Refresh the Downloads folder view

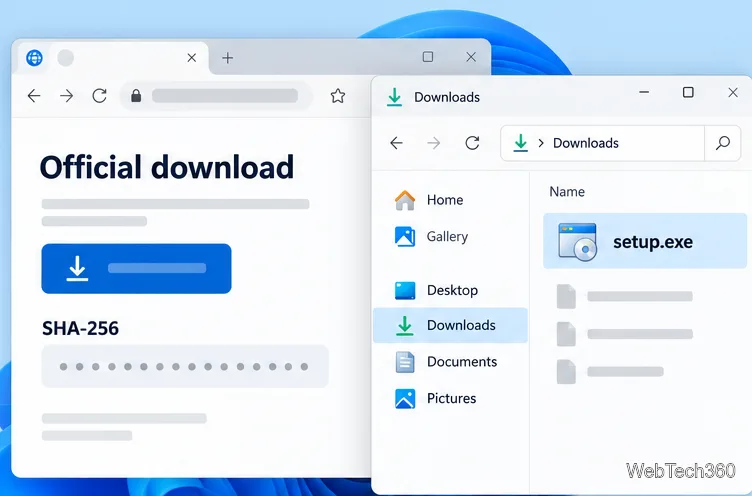pos(472,143)
